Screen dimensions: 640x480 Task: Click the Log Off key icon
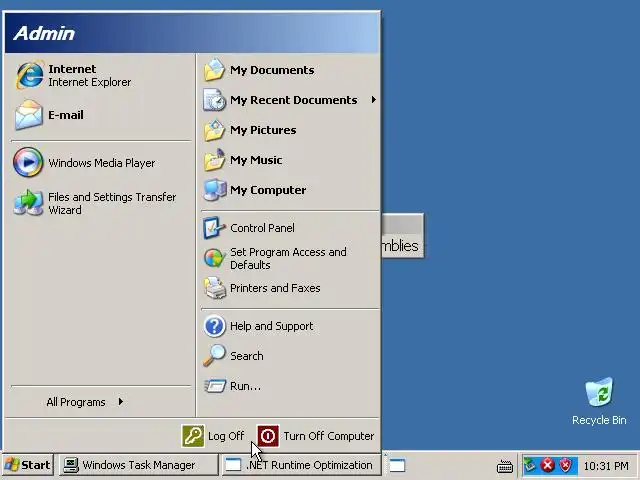tap(193, 436)
